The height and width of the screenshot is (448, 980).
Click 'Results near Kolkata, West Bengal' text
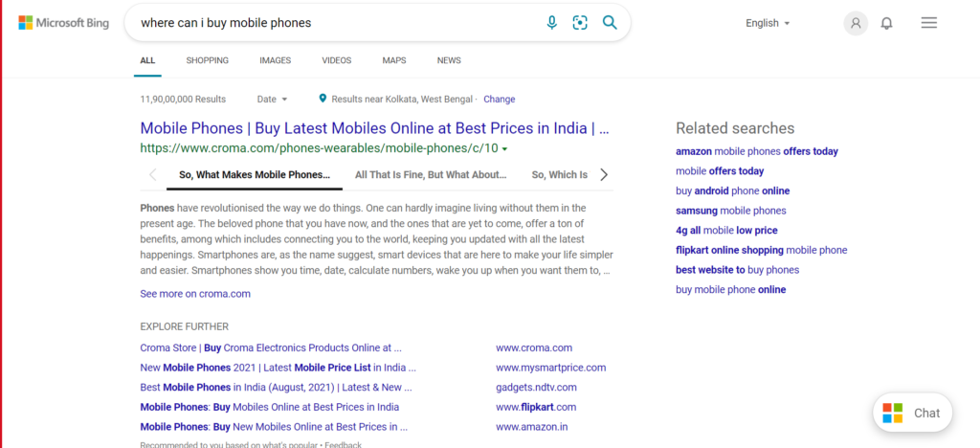[x=402, y=99]
